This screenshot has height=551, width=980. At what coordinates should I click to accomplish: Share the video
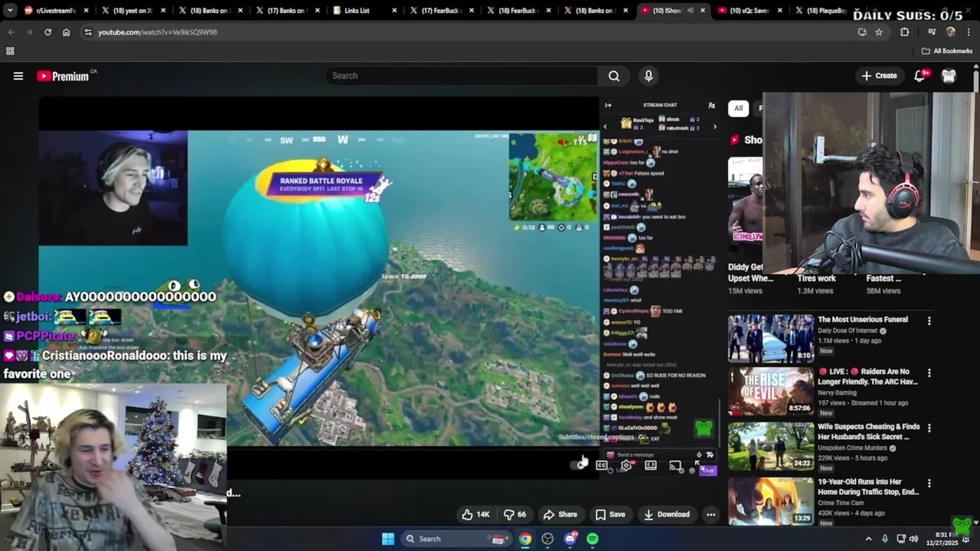point(560,514)
